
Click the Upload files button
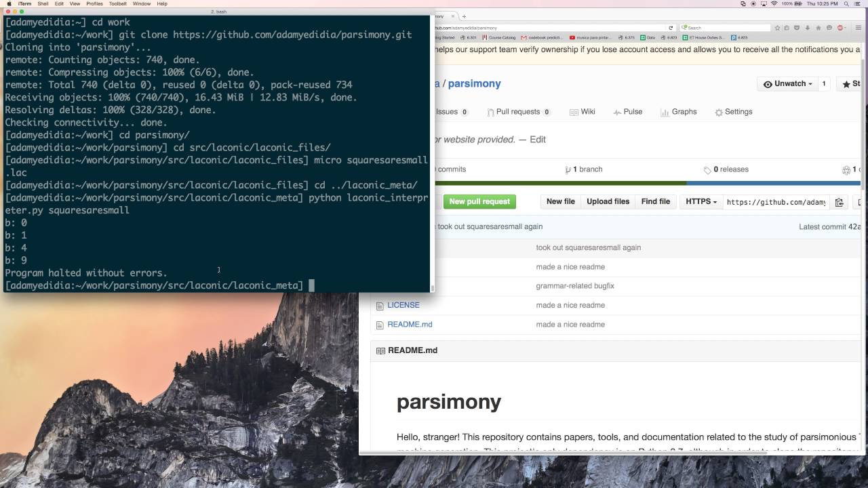608,201
